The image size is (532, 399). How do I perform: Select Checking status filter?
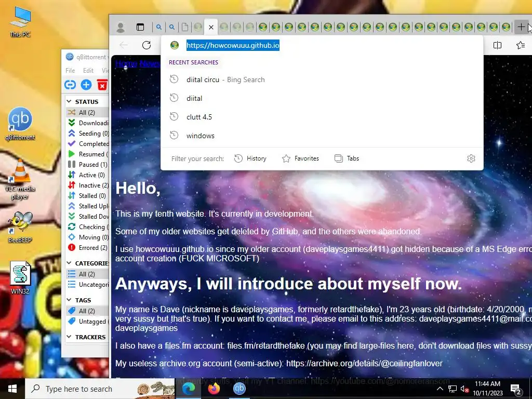[87, 227]
